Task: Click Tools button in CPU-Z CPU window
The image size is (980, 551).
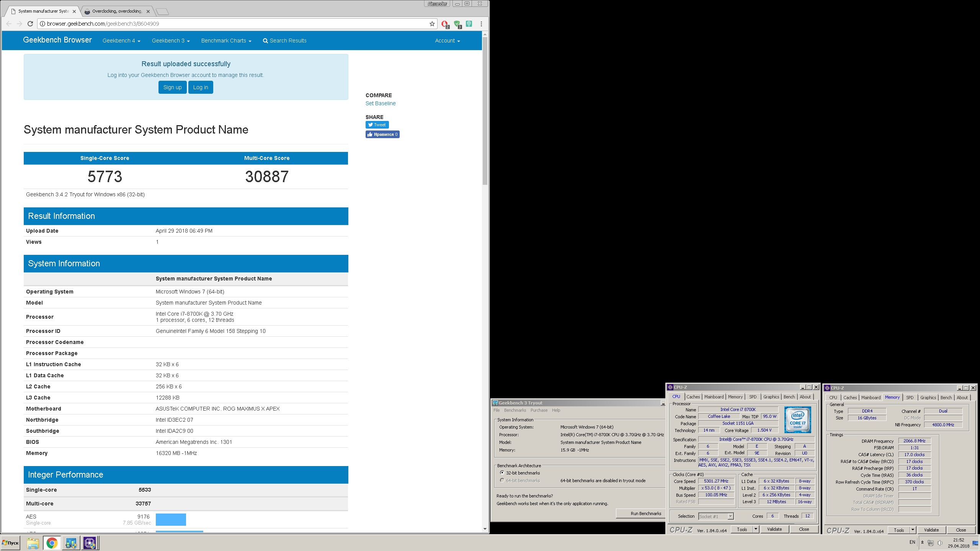Action: (x=742, y=530)
